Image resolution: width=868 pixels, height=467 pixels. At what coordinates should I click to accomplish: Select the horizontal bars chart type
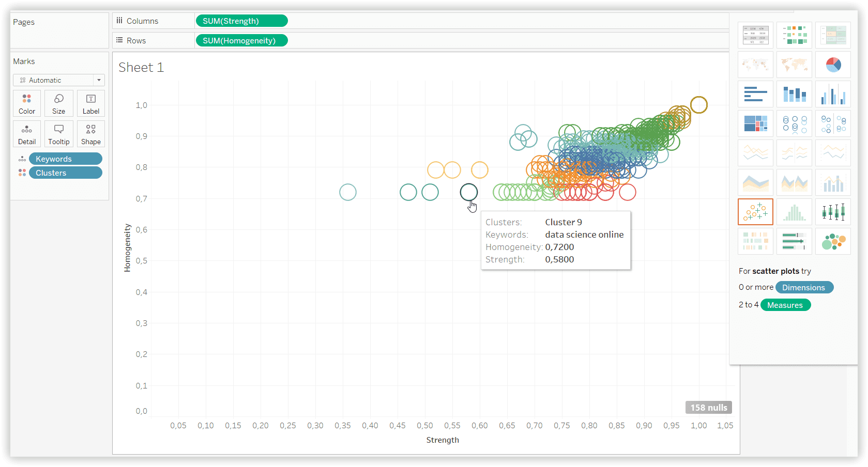point(755,94)
